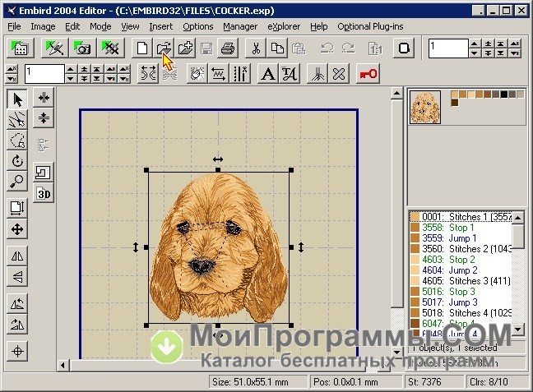Click the center crosshair icon
The height and width of the screenshot is (392, 533).
[17, 351]
